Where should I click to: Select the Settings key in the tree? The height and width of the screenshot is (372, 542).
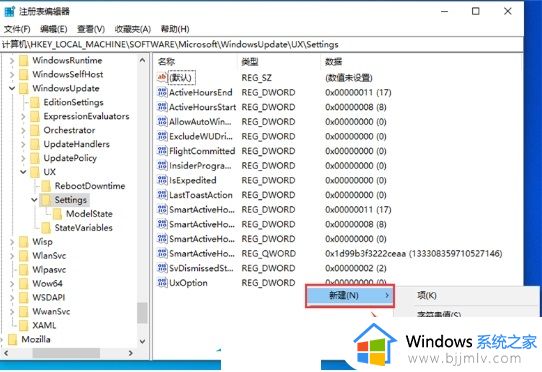pyautogui.click(x=71, y=200)
